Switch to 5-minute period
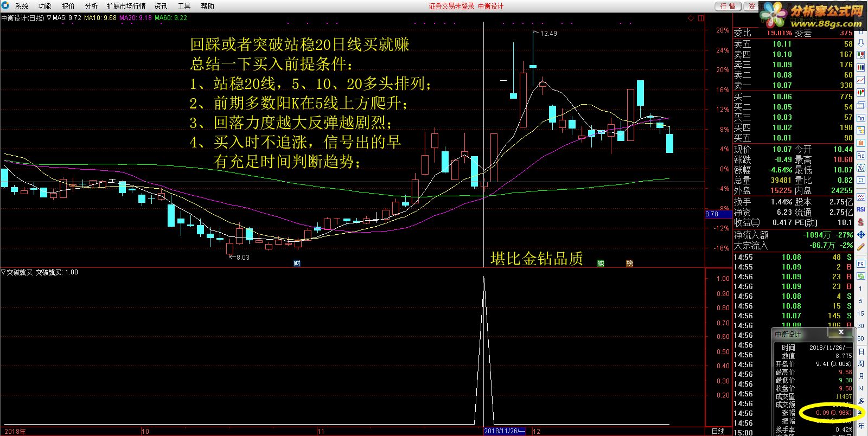Screen dimensions: 868x436 click(861, 301)
